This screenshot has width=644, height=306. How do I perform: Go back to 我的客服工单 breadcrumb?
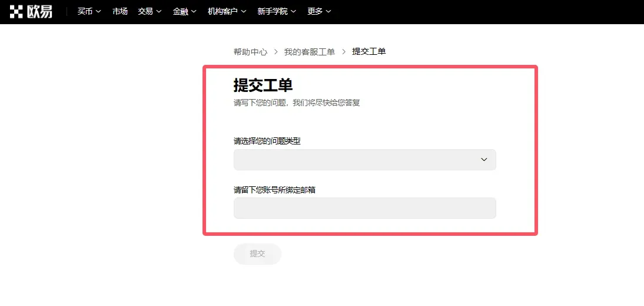click(310, 51)
